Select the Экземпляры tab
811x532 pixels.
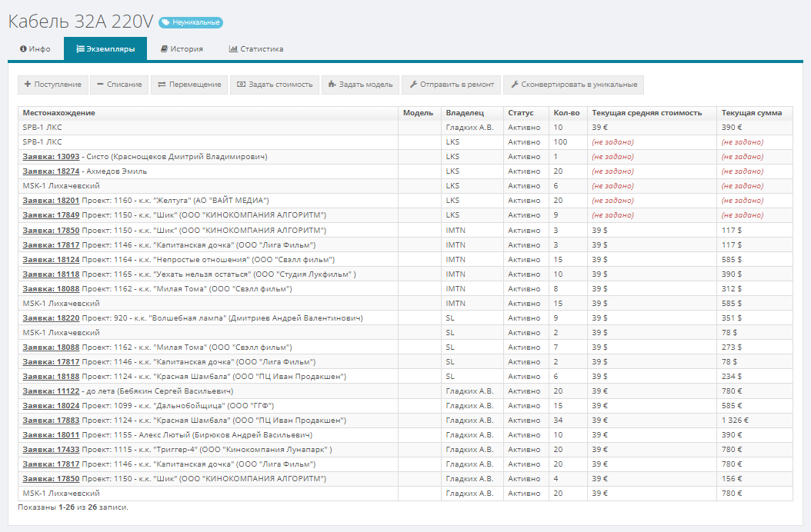(105, 49)
